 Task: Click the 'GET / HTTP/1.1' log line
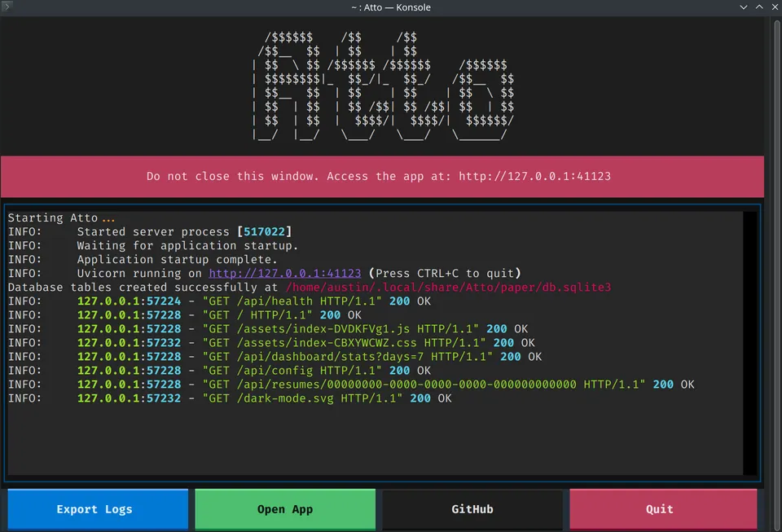click(x=185, y=315)
